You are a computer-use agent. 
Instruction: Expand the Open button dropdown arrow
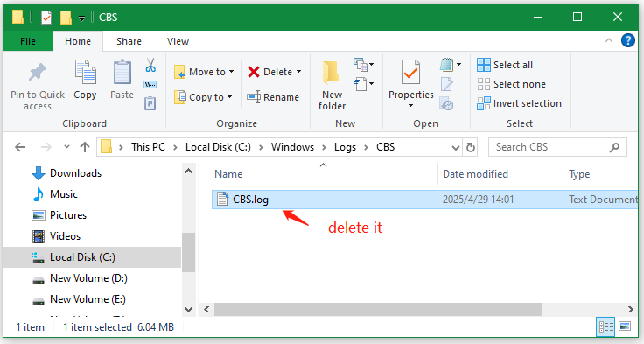click(x=458, y=65)
